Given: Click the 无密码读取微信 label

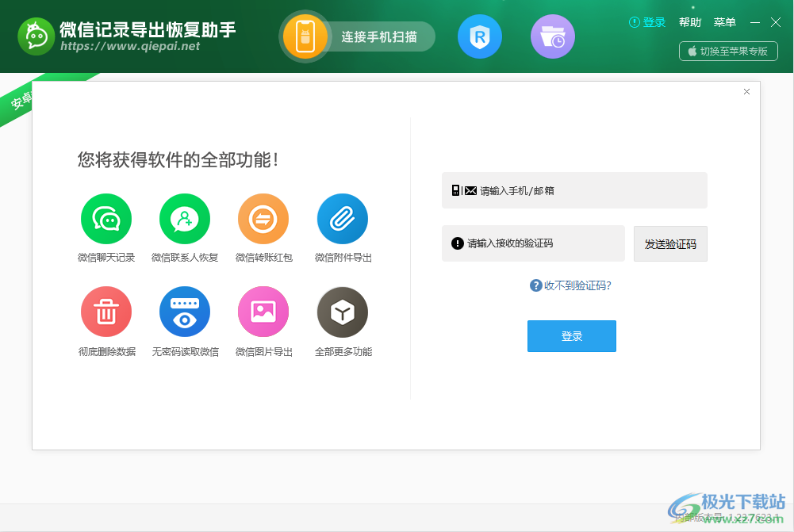Looking at the screenshot, I should point(186,352).
